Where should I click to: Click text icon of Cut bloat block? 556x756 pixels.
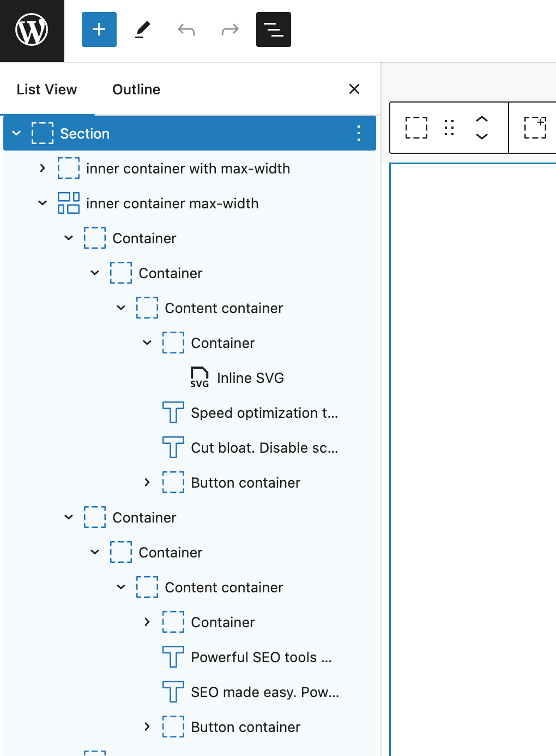173,447
